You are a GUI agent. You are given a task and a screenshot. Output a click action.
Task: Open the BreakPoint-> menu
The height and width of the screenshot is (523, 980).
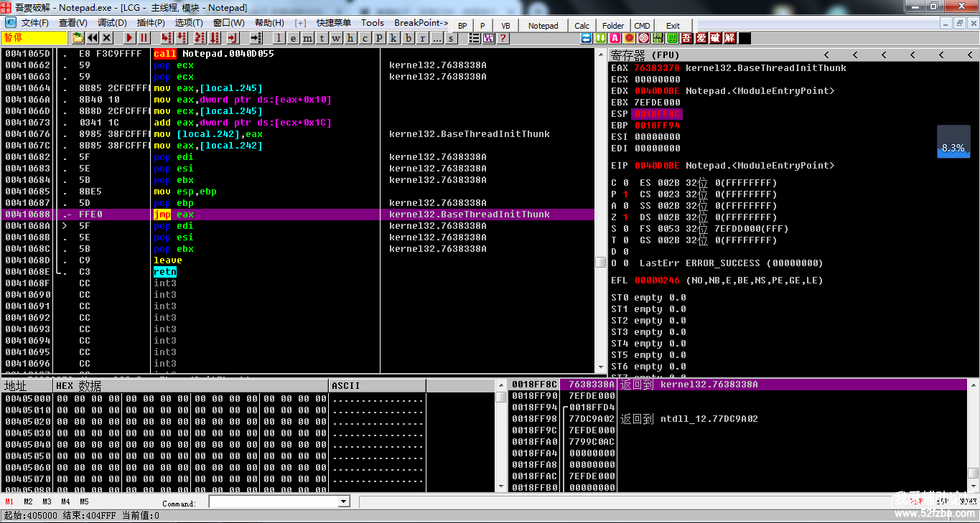(x=421, y=23)
